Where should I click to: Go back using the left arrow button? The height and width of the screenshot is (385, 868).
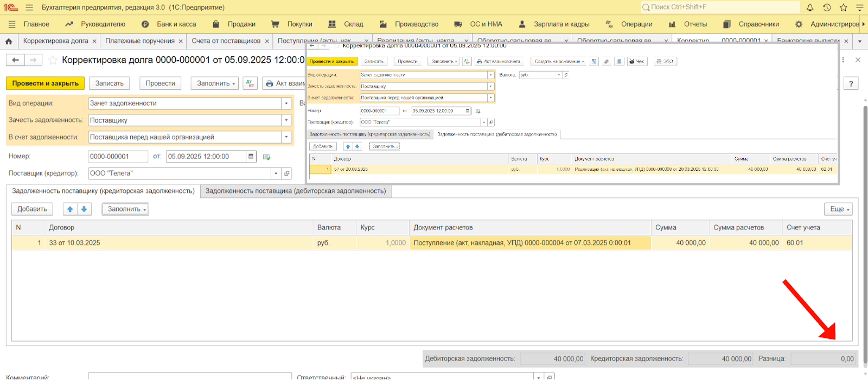pyautogui.click(x=15, y=60)
